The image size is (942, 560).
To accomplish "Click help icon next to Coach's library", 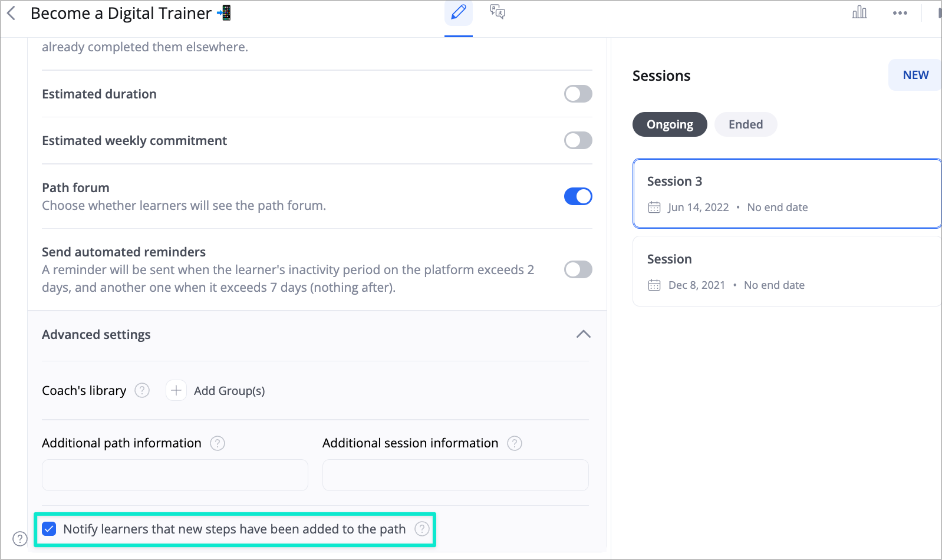I will click(142, 390).
